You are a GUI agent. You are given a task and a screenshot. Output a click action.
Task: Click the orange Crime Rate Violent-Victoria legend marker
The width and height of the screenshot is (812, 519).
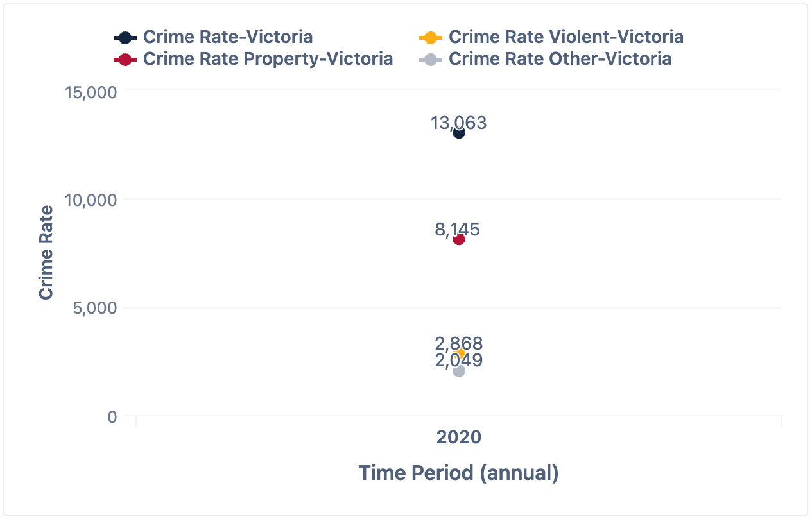click(x=431, y=37)
